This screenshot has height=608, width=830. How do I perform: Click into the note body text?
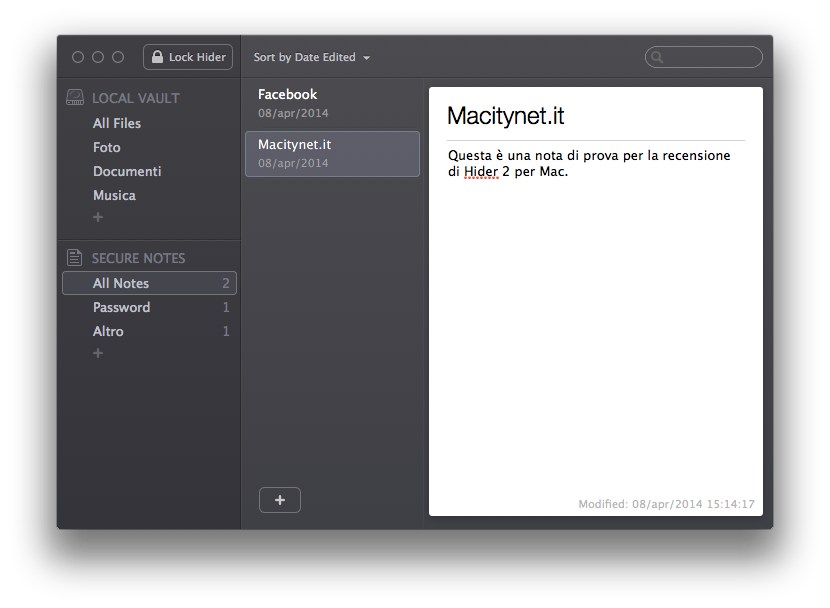(589, 164)
